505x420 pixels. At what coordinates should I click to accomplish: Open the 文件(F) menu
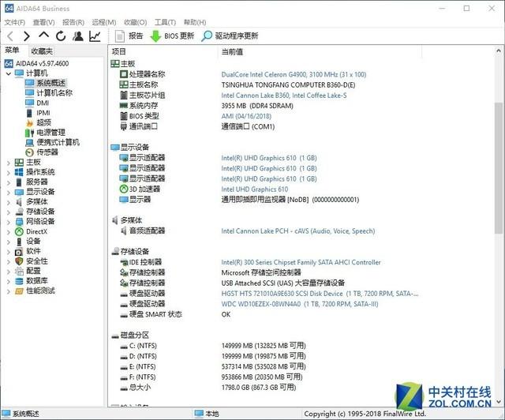tap(14, 22)
